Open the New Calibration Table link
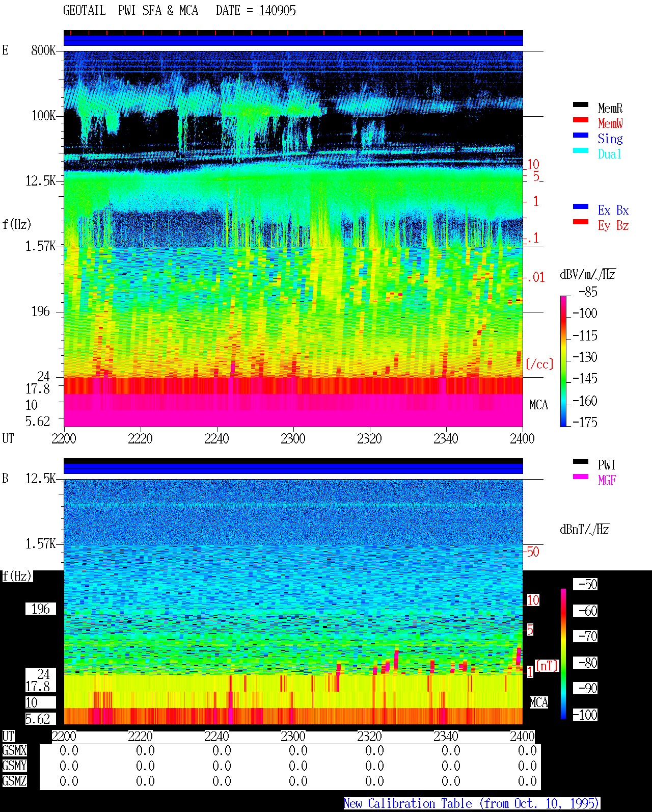This screenshot has width=652, height=812. coord(472,804)
